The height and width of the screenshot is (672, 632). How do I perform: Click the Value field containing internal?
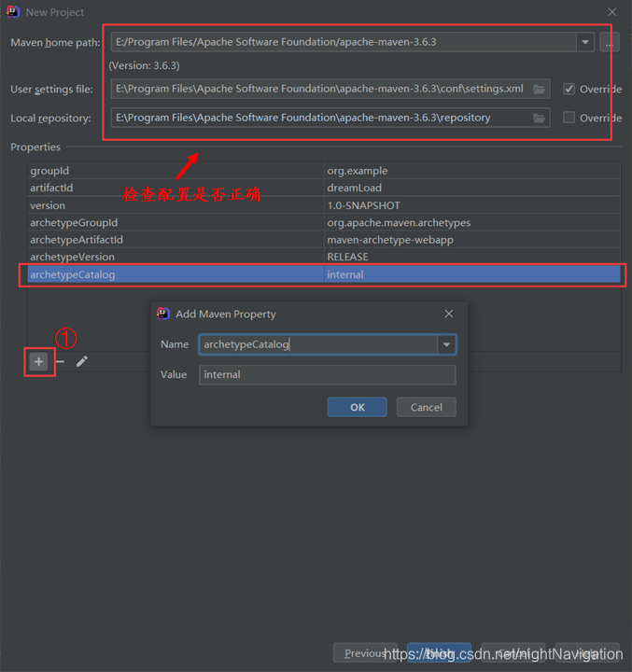(327, 374)
